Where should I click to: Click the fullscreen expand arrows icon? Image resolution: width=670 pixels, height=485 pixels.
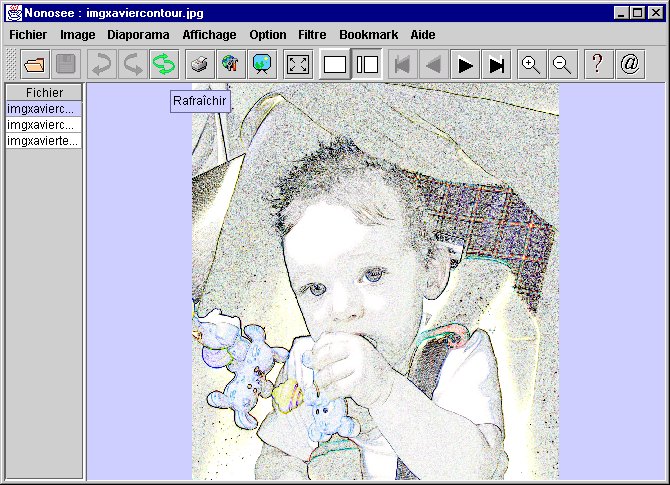point(298,65)
